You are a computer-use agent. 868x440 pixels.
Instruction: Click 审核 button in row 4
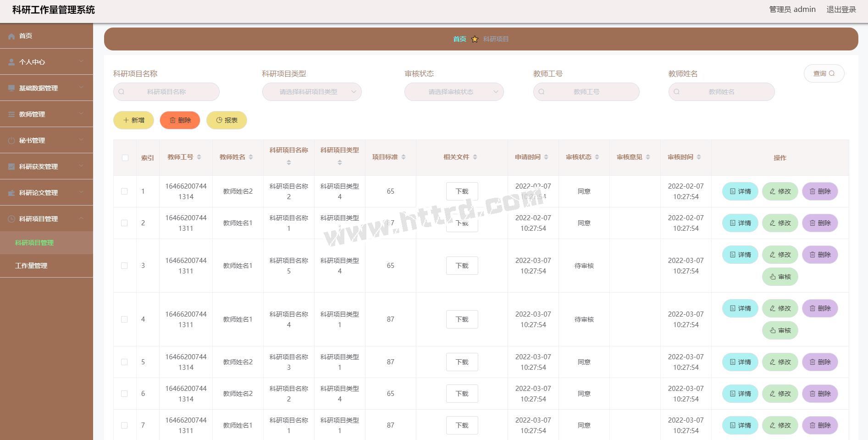pyautogui.click(x=780, y=330)
